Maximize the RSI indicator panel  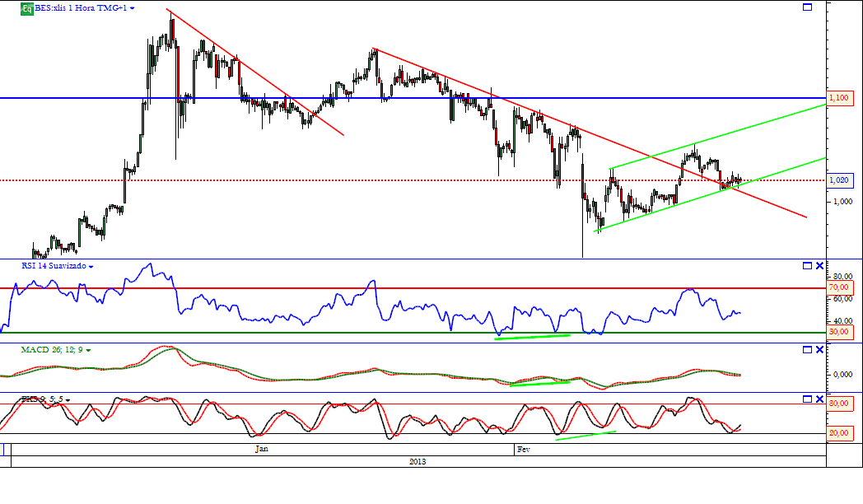point(807,266)
